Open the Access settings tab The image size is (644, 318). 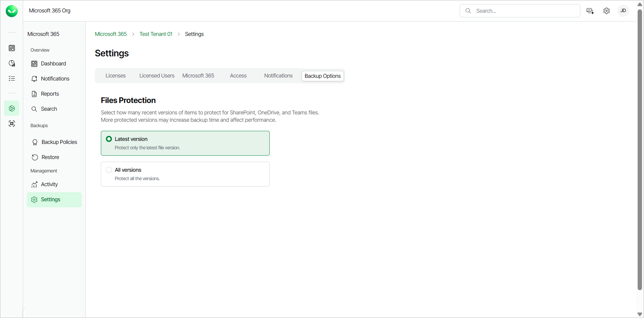(238, 76)
